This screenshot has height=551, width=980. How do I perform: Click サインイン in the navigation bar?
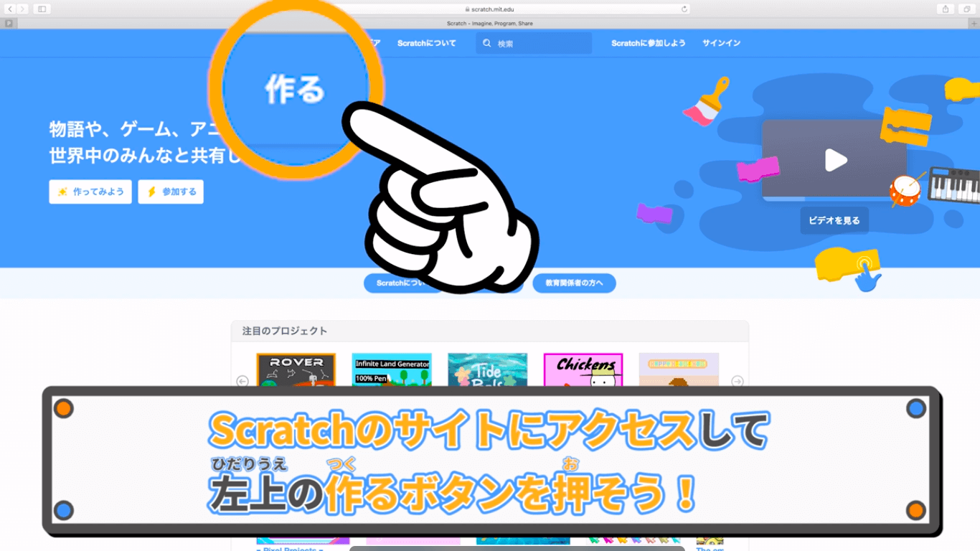[x=722, y=43]
